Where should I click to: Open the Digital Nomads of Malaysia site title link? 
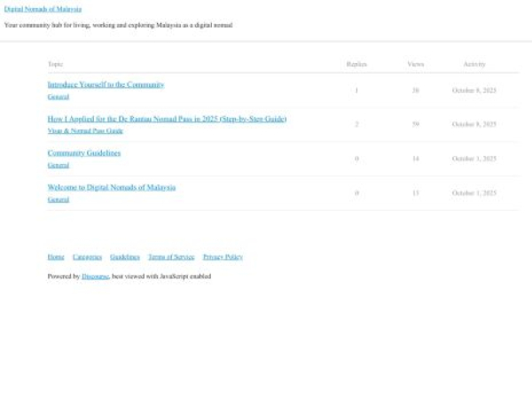43,9
